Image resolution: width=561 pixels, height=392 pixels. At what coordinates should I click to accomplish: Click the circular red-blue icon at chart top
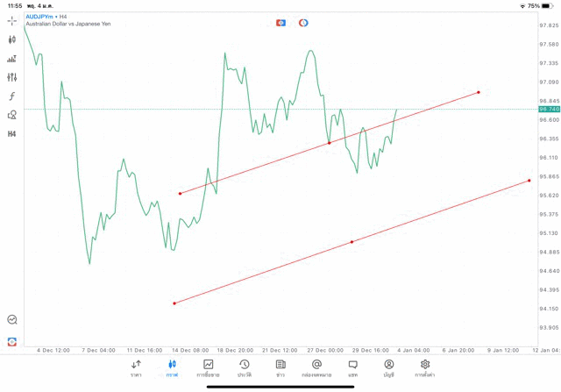click(x=303, y=23)
